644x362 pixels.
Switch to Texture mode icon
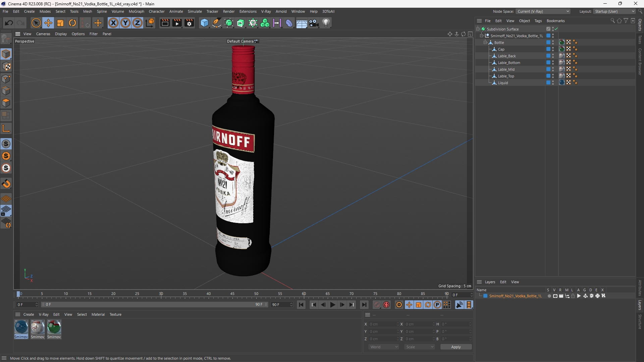coord(6,66)
